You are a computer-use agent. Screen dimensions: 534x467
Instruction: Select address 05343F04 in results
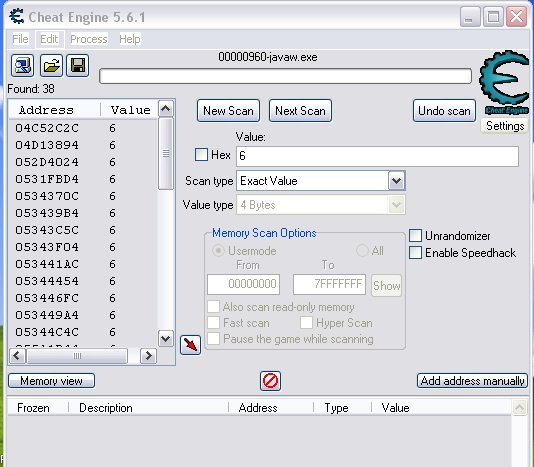[x=47, y=247]
